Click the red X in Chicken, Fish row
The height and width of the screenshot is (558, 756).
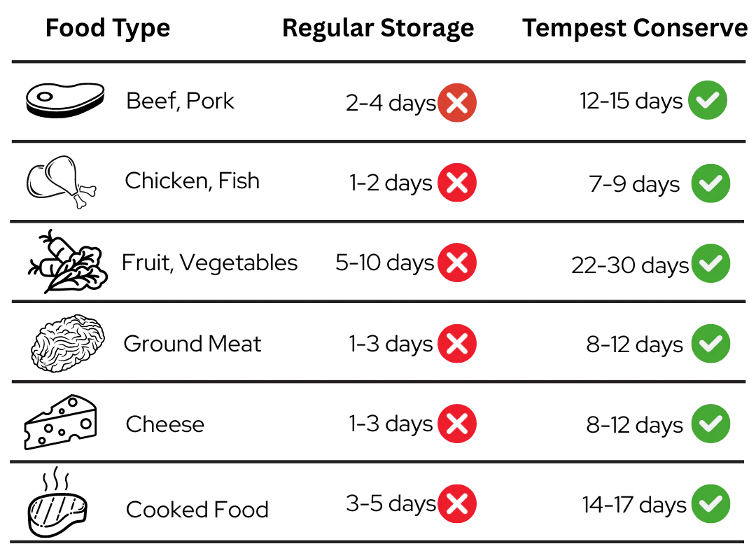(x=457, y=183)
